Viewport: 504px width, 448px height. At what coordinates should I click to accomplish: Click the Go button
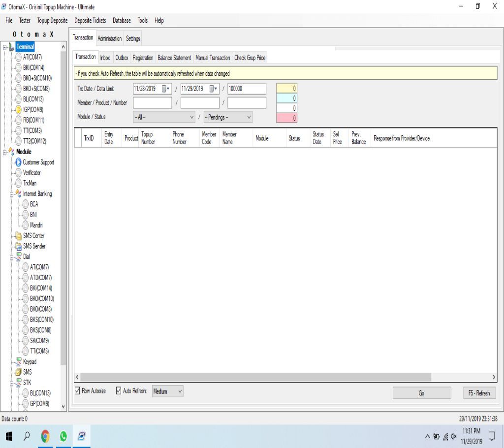pos(422,393)
